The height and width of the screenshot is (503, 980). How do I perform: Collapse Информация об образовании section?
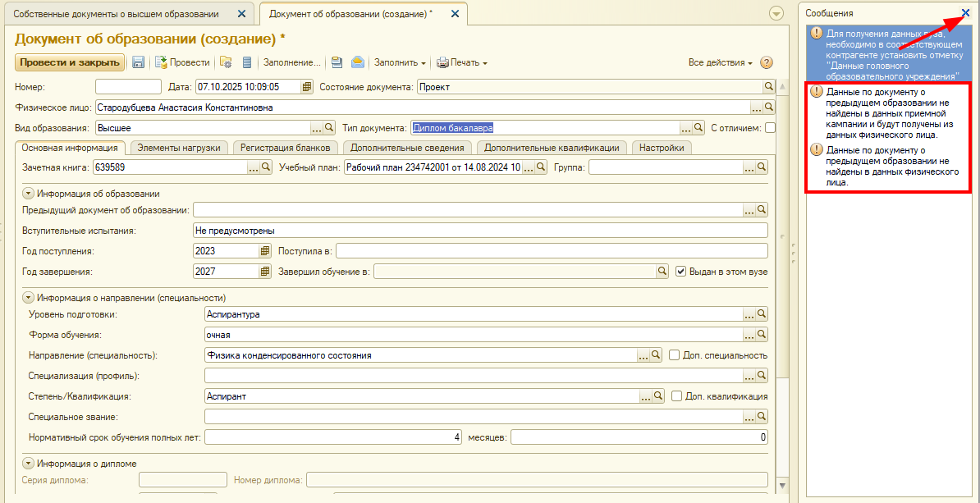pyautogui.click(x=28, y=194)
